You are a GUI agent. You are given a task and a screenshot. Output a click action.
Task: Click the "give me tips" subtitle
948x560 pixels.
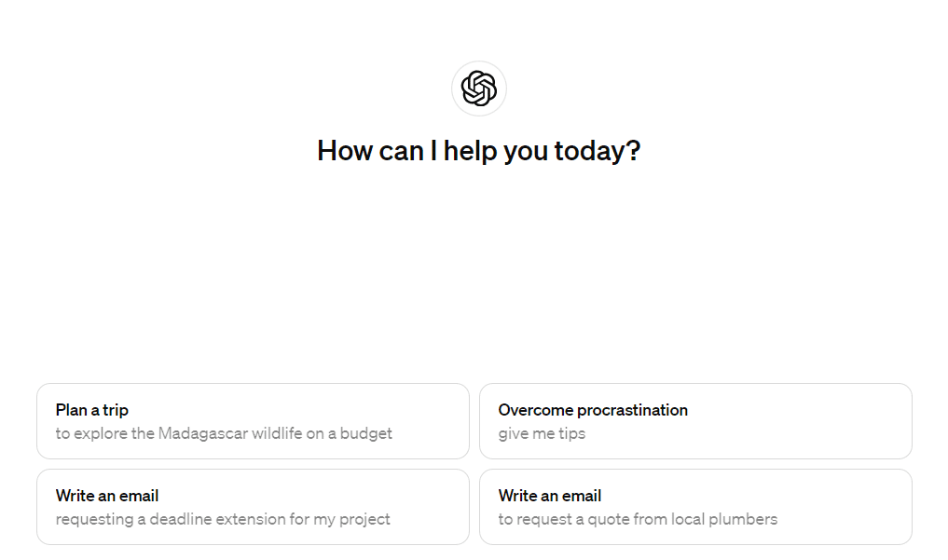[x=542, y=433]
